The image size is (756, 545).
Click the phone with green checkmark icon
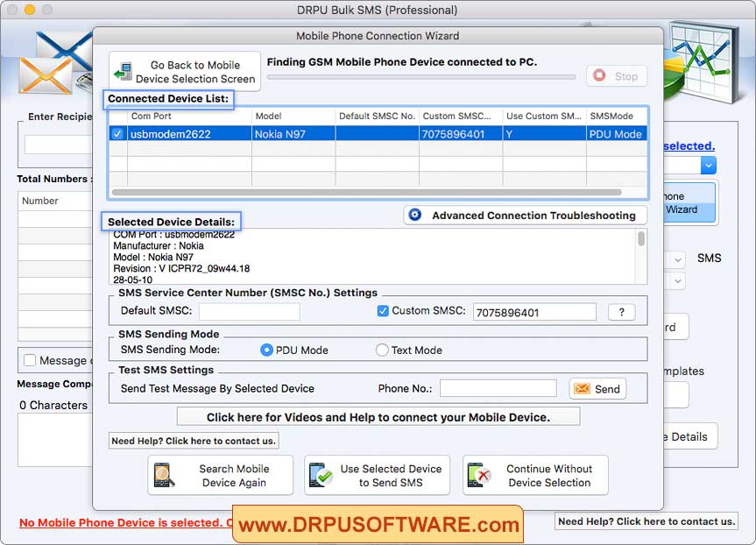[321, 475]
